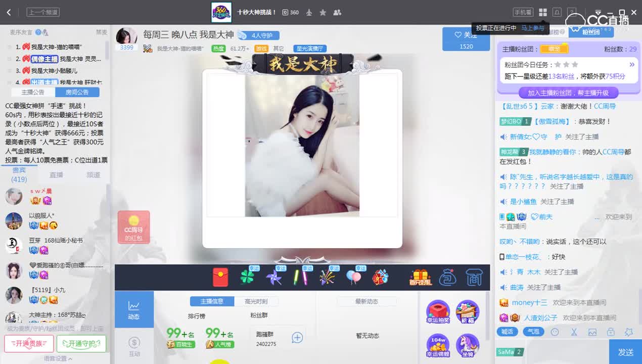Switch to the 粉丝团 tab

click(x=590, y=32)
